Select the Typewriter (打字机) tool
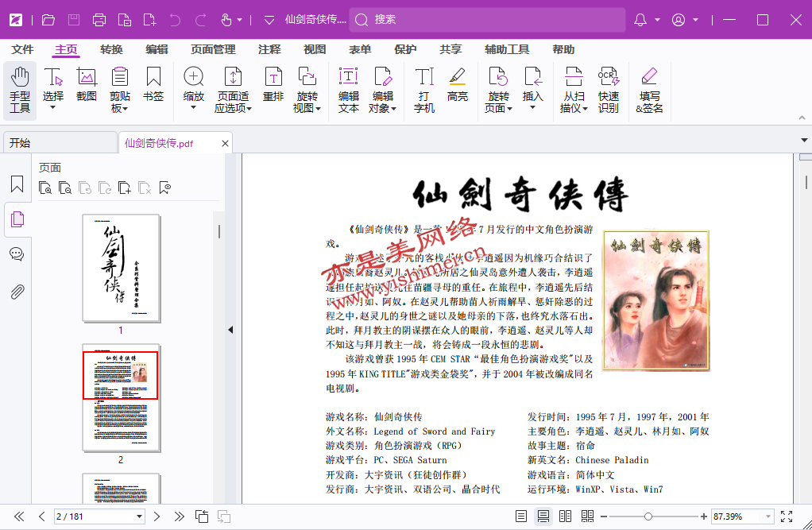812x530 pixels. (x=424, y=90)
